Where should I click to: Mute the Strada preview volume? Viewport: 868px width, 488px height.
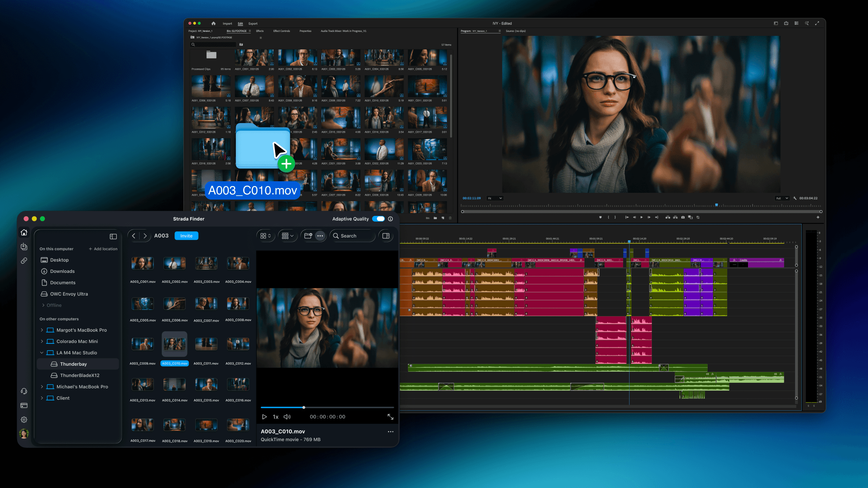click(287, 417)
